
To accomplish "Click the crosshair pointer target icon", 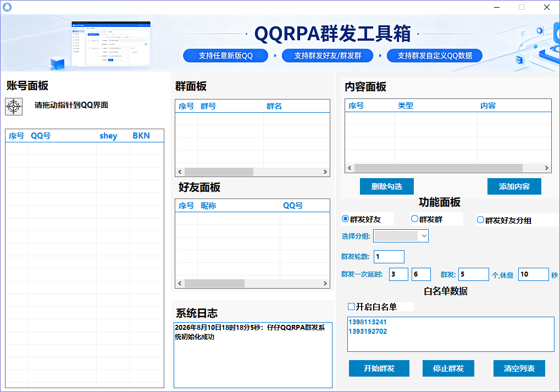I will (14, 107).
